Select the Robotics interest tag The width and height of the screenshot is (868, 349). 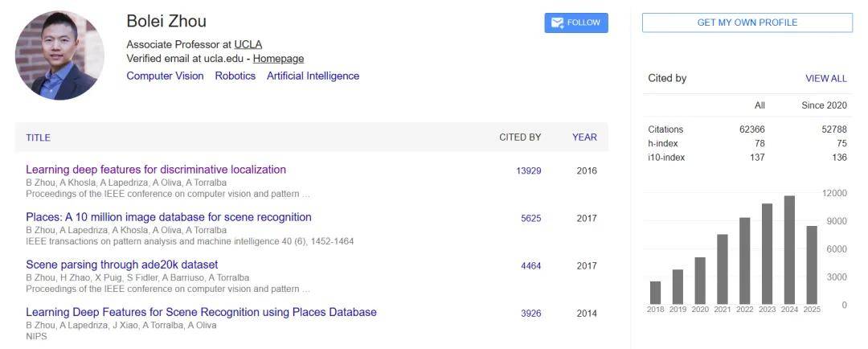[x=235, y=76]
